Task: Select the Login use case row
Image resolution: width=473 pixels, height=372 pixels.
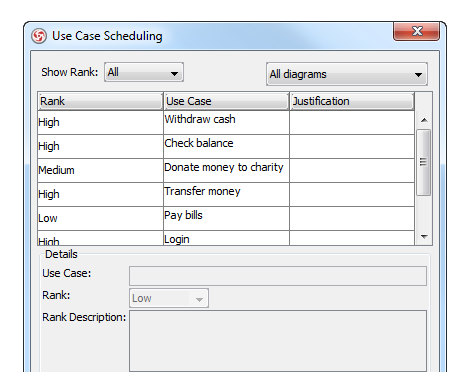Action: 226,238
